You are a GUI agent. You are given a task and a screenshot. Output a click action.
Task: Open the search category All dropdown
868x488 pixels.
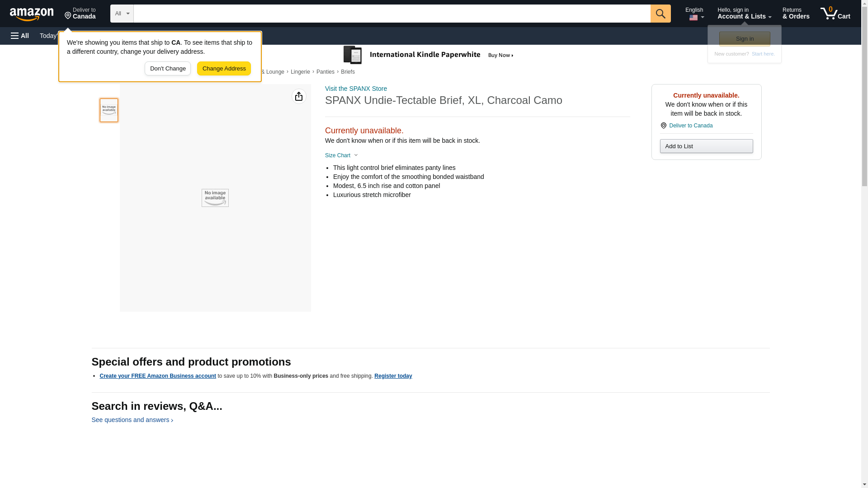pyautogui.click(x=122, y=14)
